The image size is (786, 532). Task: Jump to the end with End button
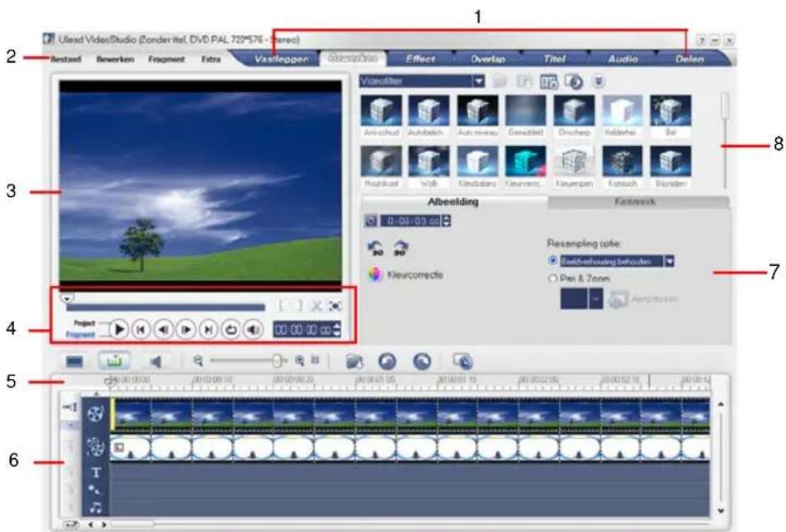[209, 330]
